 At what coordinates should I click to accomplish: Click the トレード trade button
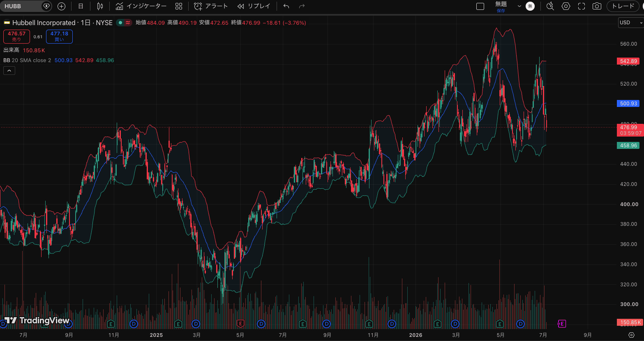623,6
